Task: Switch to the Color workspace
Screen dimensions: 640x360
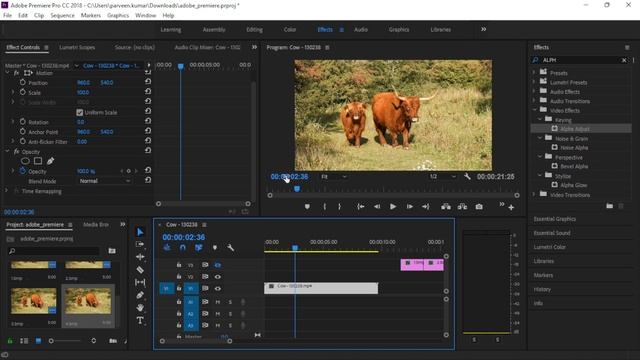Action: pos(290,30)
